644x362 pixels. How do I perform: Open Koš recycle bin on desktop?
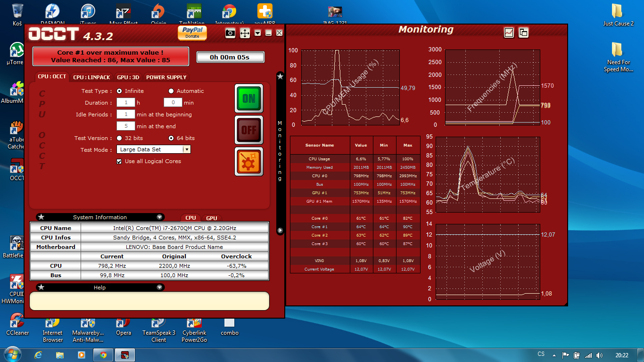point(17,14)
